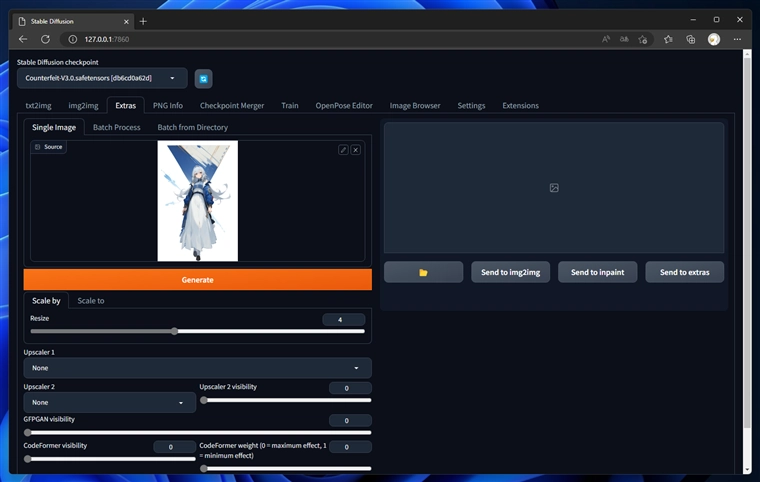The width and height of the screenshot is (760, 482).
Task: Click Send to img2img
Action: pyautogui.click(x=510, y=272)
